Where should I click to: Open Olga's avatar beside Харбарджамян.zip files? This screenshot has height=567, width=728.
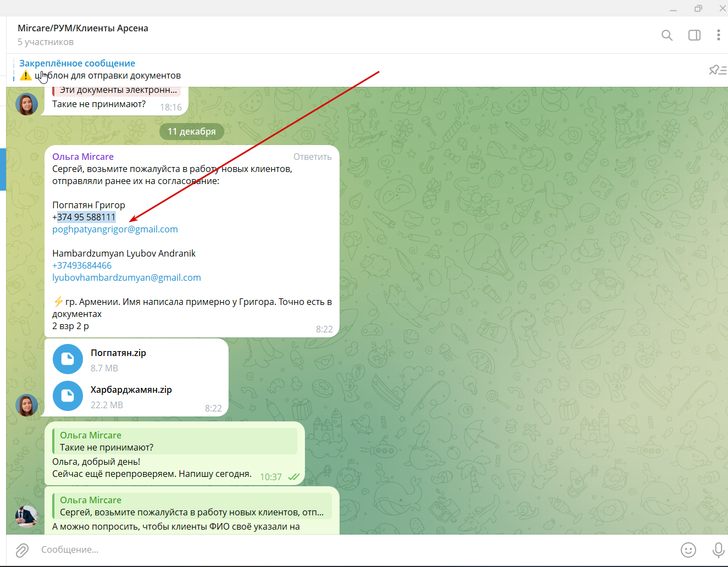click(26, 405)
